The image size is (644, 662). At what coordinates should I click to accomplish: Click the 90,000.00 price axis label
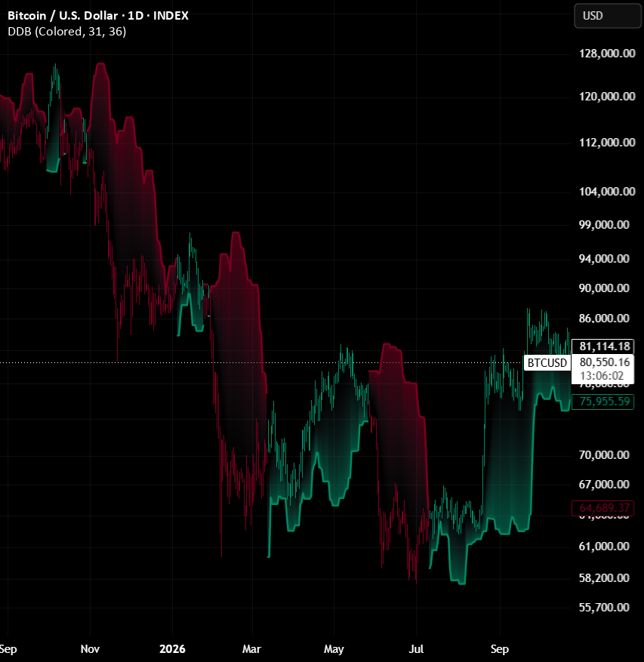click(604, 288)
